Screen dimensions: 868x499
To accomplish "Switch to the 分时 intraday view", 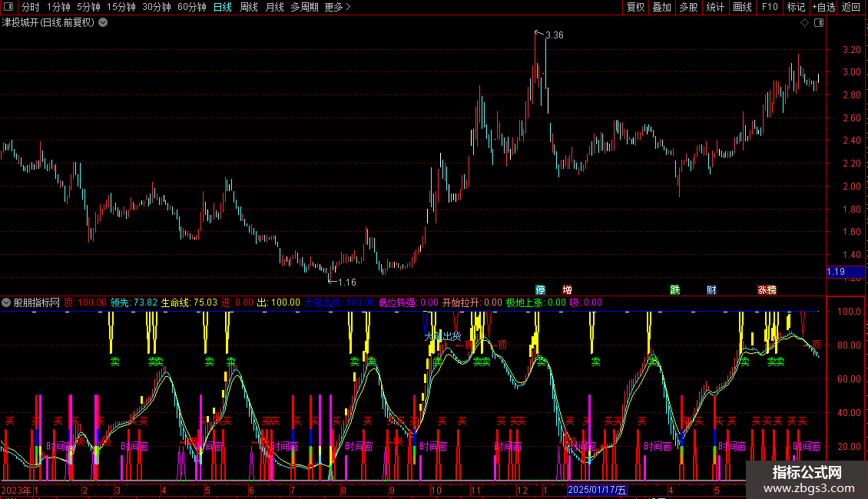I will point(31,7).
